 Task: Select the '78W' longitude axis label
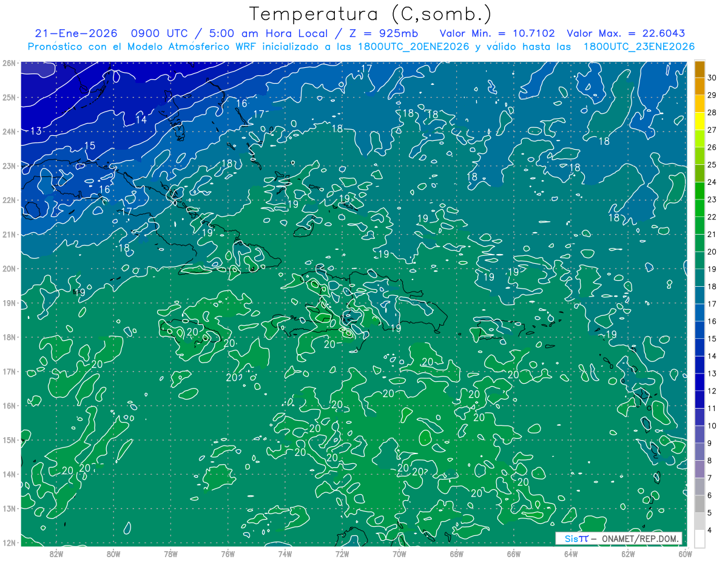point(170,554)
